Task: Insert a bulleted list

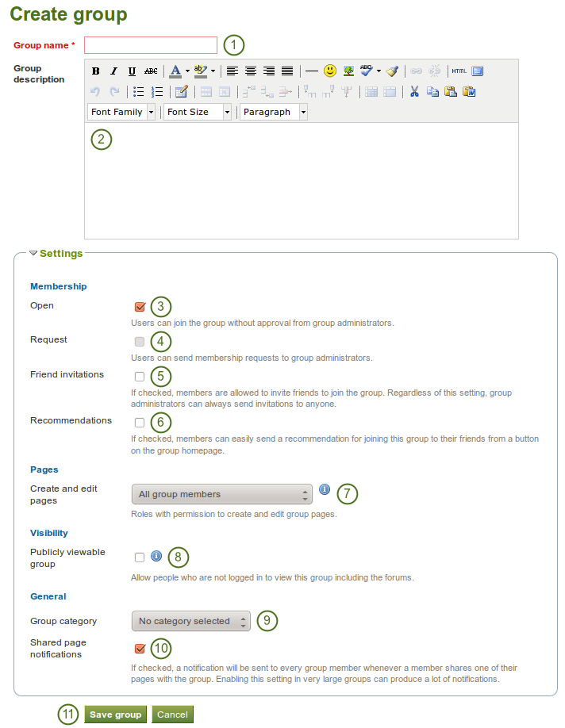Action: coord(138,92)
